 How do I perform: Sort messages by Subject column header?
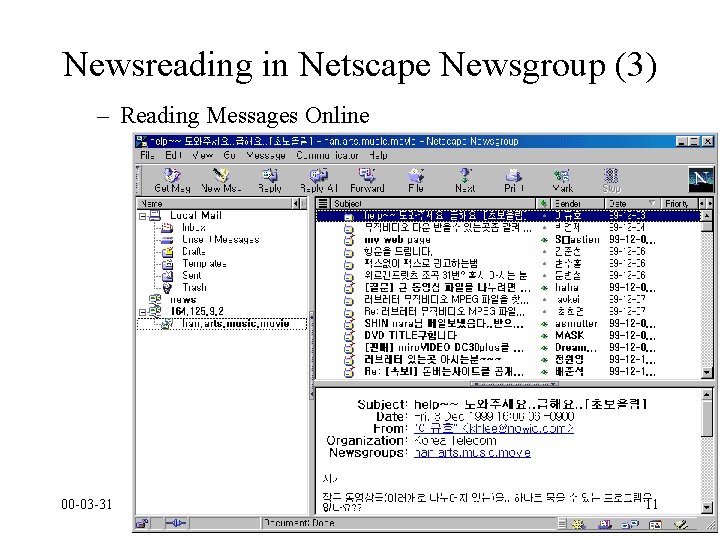[x=433, y=203]
